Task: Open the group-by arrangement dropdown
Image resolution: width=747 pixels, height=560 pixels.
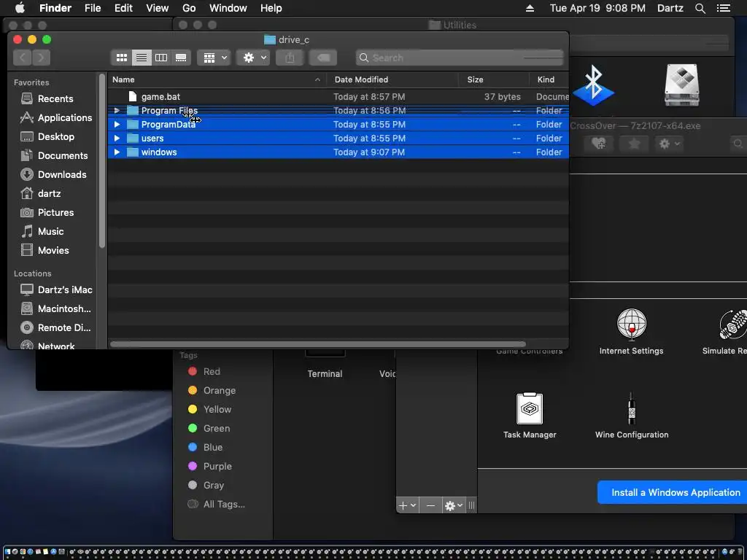Action: (x=214, y=58)
